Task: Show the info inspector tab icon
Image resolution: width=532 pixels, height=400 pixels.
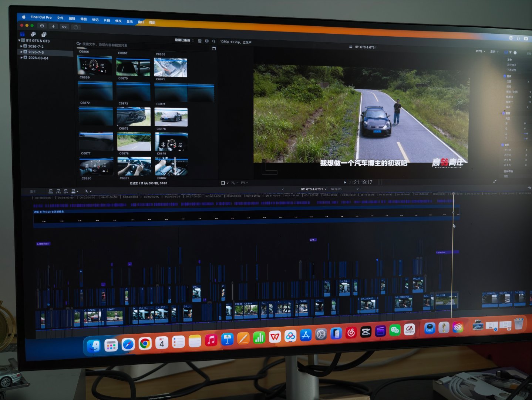Action: (x=515, y=53)
